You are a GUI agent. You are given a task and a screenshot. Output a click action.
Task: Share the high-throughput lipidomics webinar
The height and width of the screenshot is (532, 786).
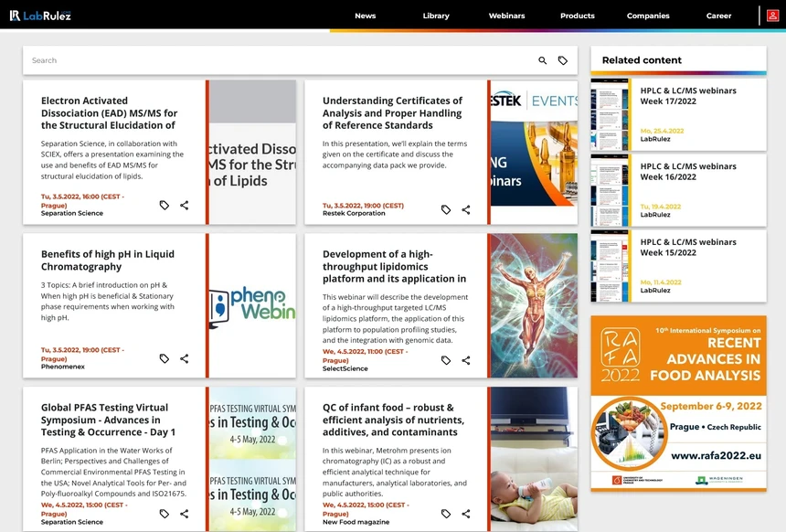coord(466,360)
